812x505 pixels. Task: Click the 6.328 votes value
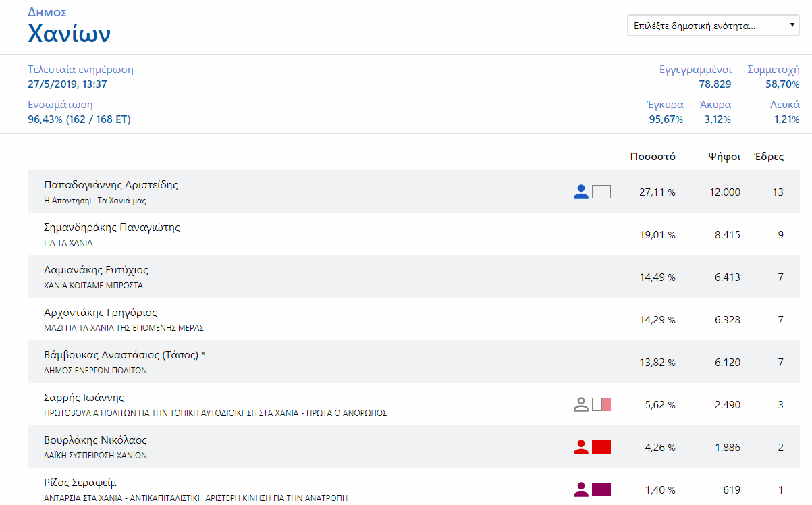728,320
